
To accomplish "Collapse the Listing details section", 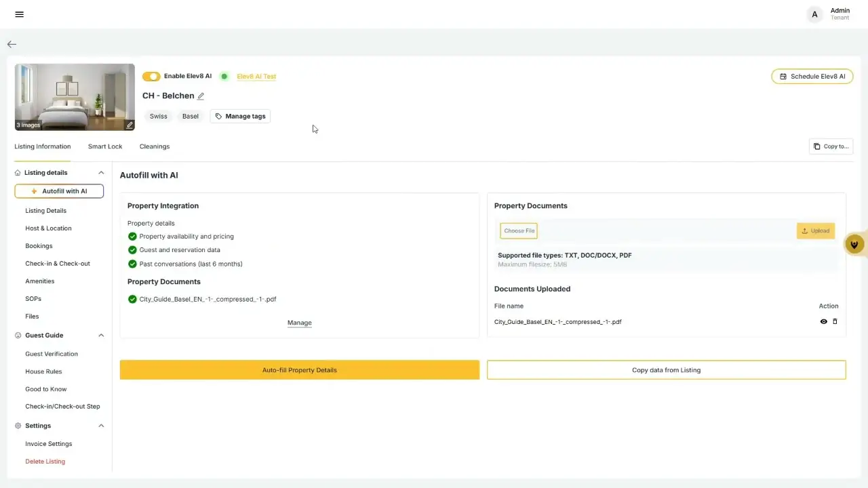I will pos(101,173).
